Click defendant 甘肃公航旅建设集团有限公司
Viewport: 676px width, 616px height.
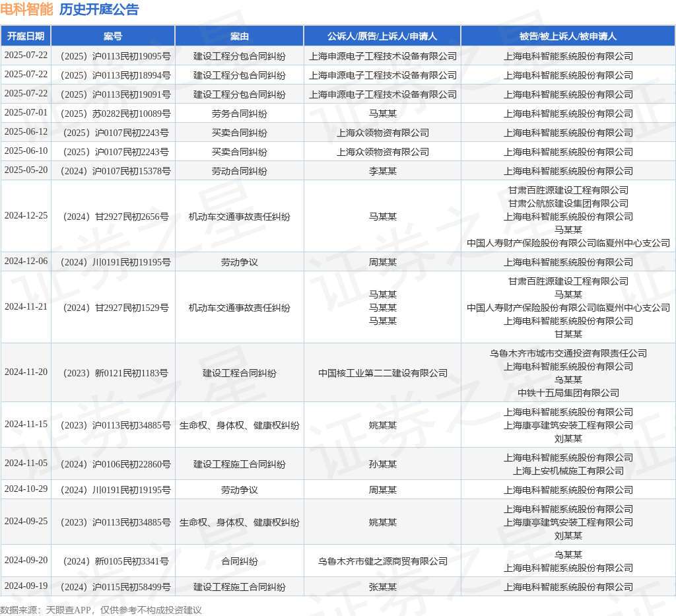tap(568, 203)
